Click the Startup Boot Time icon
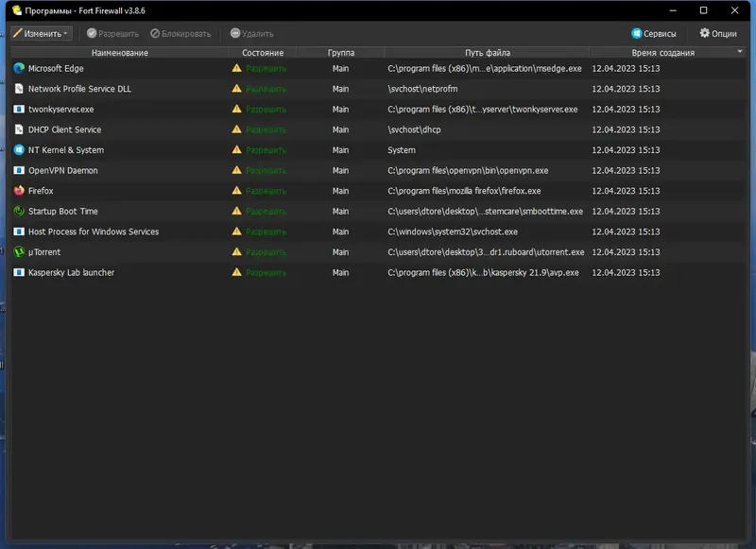This screenshot has height=549, width=756. click(x=19, y=211)
